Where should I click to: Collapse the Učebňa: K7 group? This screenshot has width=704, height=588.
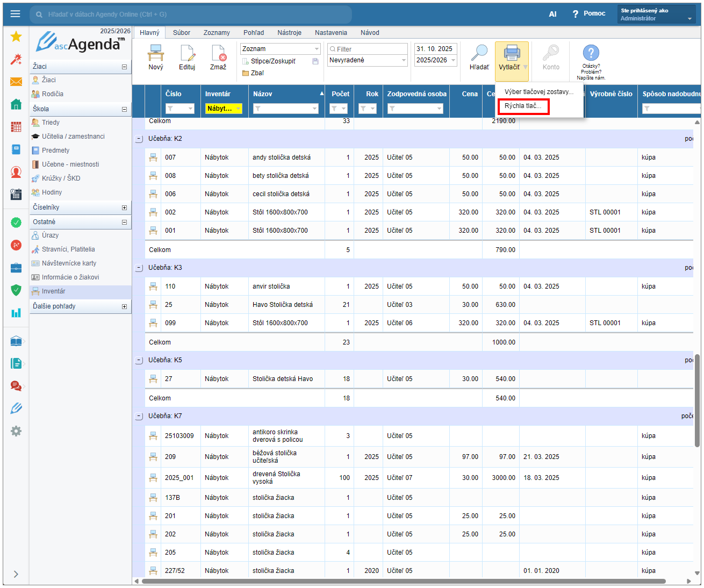point(139,416)
